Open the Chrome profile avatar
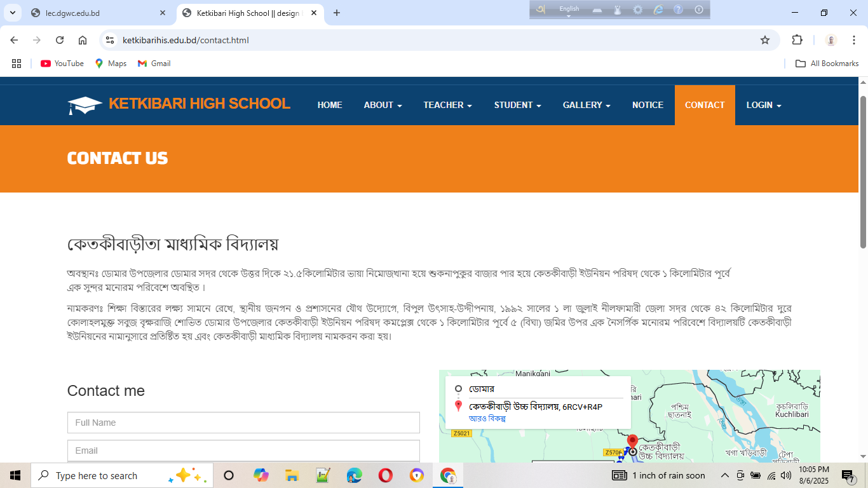Screen dimensions: 868x488 (831, 40)
